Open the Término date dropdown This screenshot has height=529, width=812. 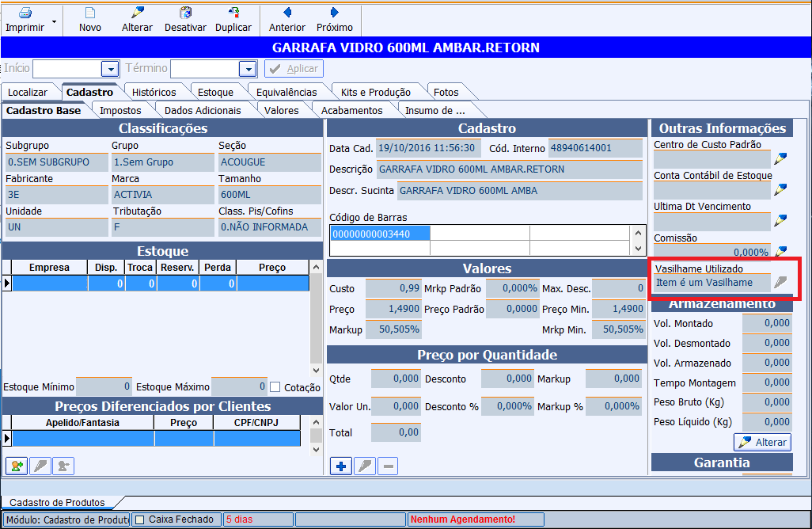[x=248, y=69]
